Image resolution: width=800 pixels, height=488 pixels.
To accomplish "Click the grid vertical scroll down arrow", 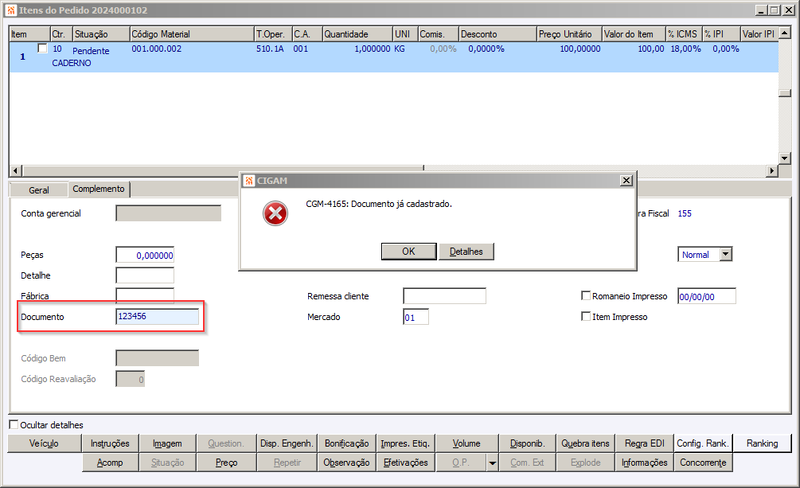I will (x=784, y=158).
